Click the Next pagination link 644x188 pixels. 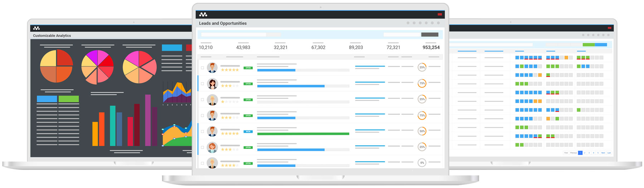pyautogui.click(x=603, y=153)
